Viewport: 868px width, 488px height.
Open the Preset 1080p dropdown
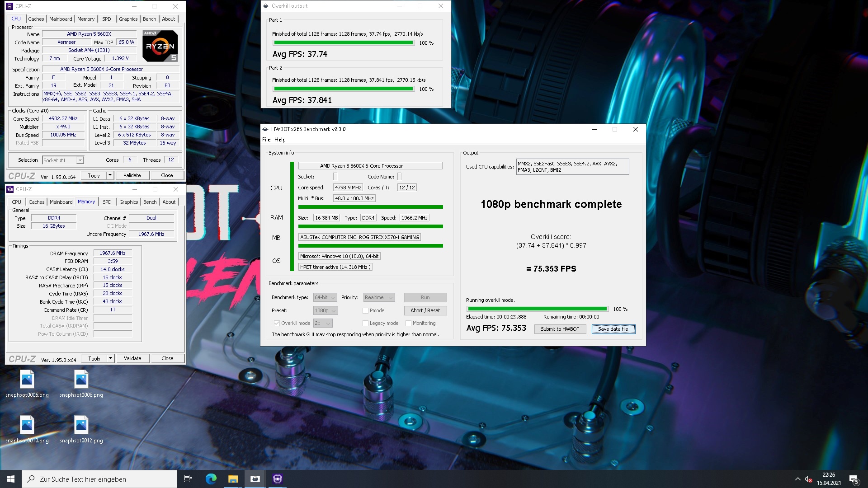325,310
